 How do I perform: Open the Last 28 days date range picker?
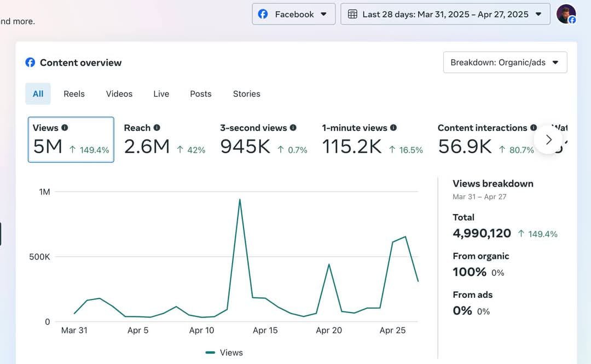tap(445, 14)
